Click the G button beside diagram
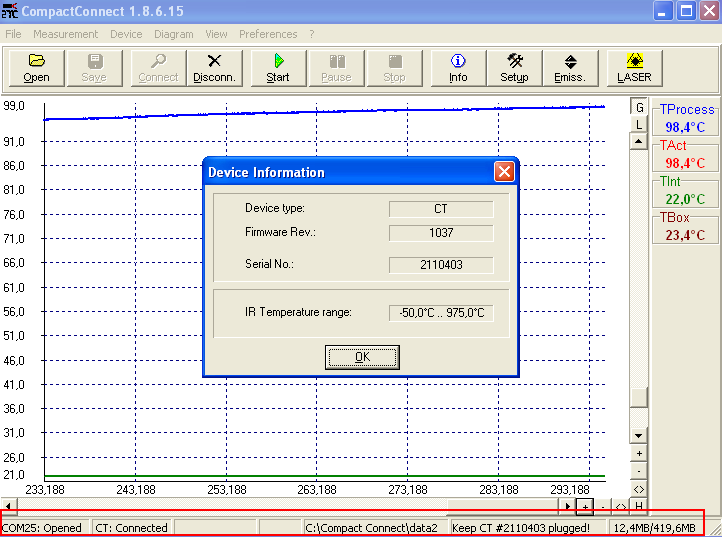This screenshot has width=722, height=537. [639, 107]
